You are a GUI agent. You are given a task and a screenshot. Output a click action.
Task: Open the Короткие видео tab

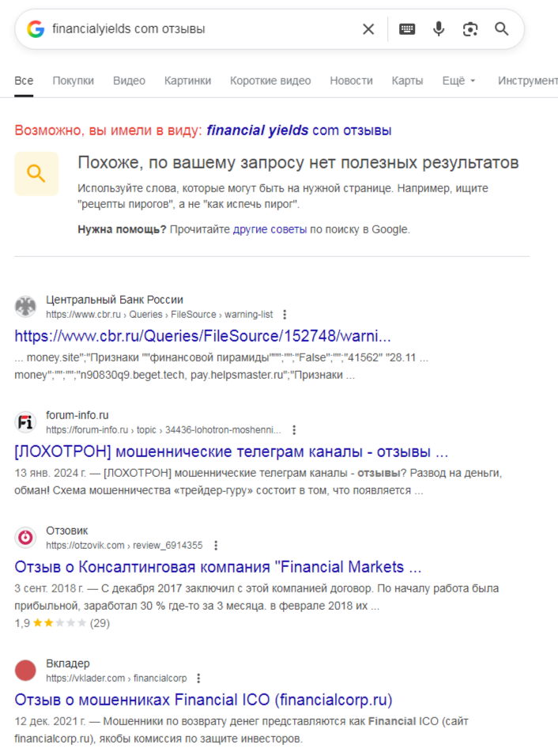pos(270,81)
